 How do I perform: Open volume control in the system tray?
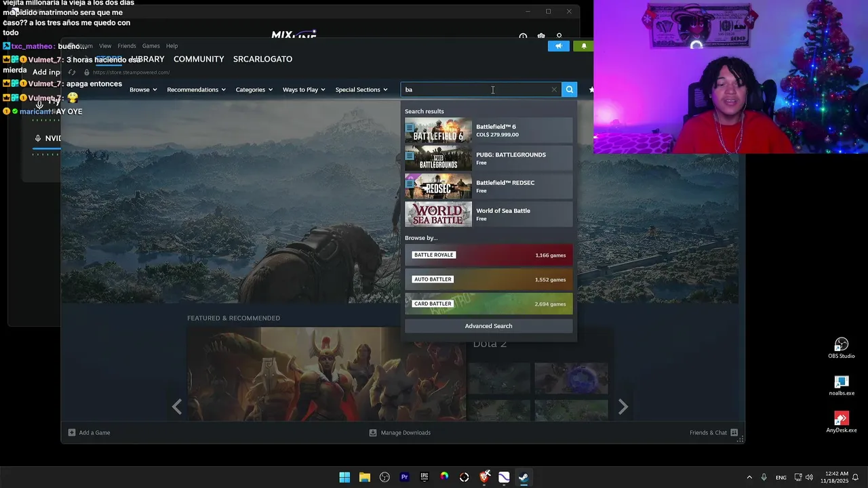tap(809, 477)
